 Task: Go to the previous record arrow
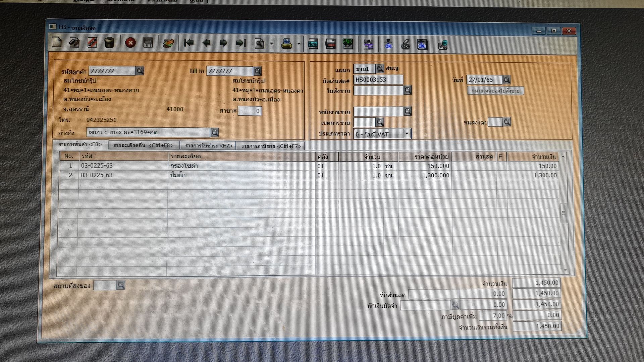(206, 43)
